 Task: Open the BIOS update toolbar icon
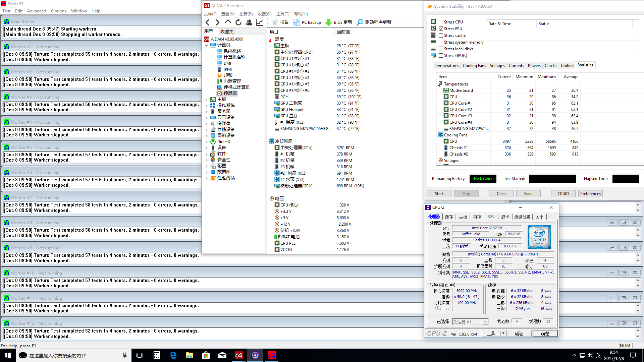(x=329, y=22)
